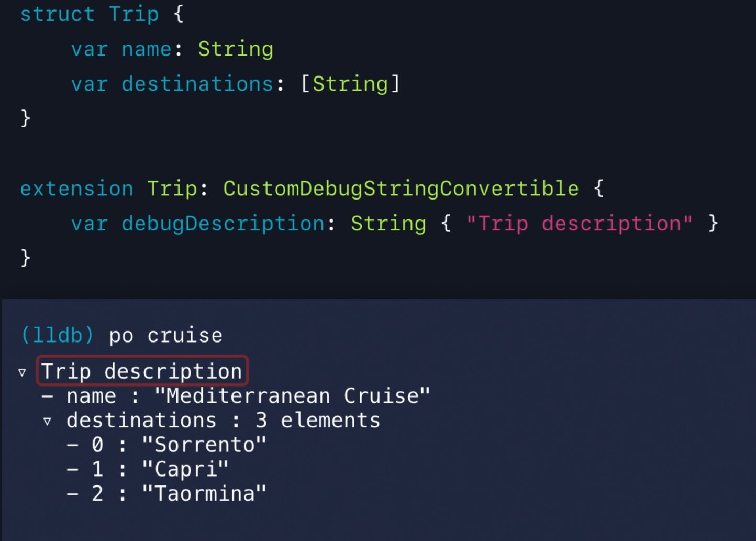Click the struct keyword in code
756x541 pixels.
click(x=57, y=14)
